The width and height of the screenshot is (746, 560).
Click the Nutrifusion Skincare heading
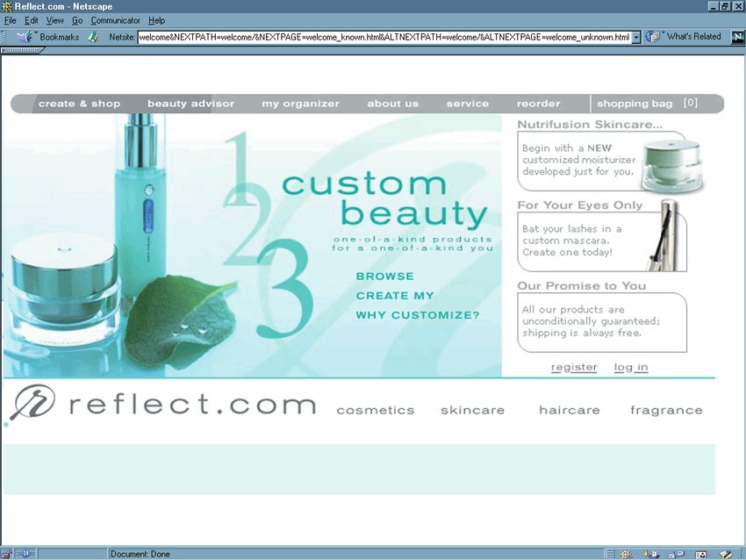tap(590, 125)
